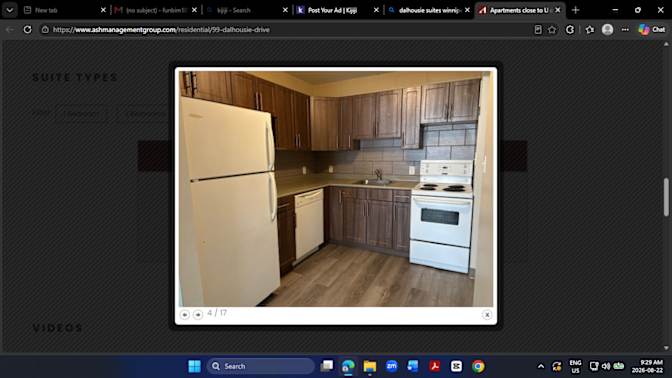The width and height of the screenshot is (672, 378).
Task: Open Google Chrome from taskbar
Action: [478, 366]
